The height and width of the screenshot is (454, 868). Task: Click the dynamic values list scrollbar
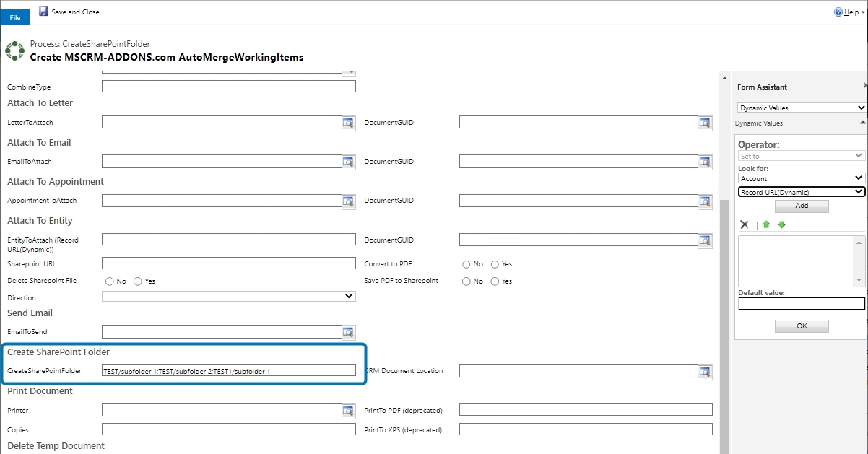coord(859,261)
